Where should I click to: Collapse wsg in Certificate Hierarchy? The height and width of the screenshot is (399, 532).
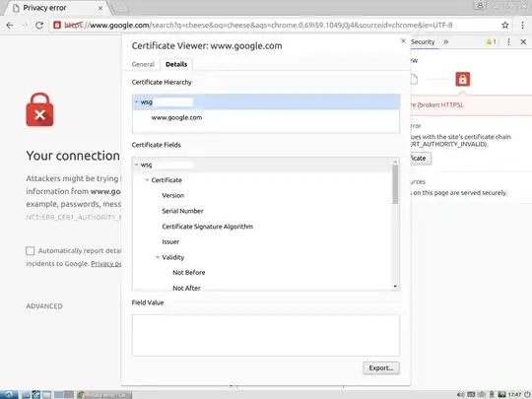pos(136,101)
